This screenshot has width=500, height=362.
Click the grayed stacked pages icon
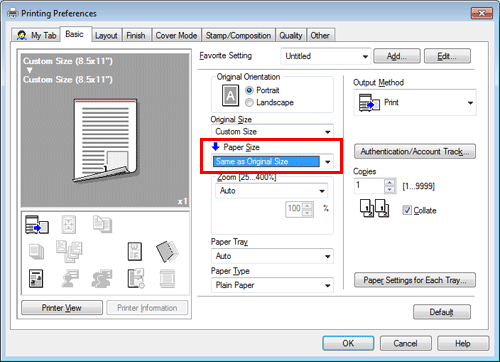[36, 252]
